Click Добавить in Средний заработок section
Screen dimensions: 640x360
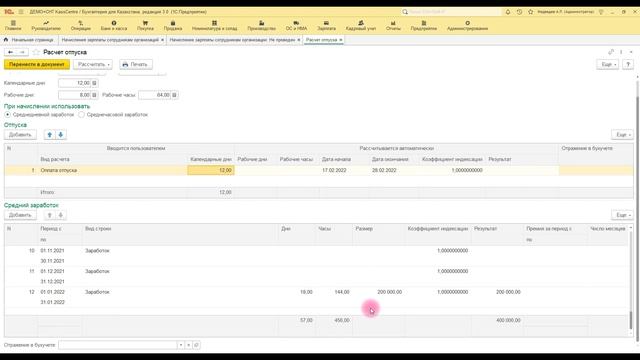(20, 215)
